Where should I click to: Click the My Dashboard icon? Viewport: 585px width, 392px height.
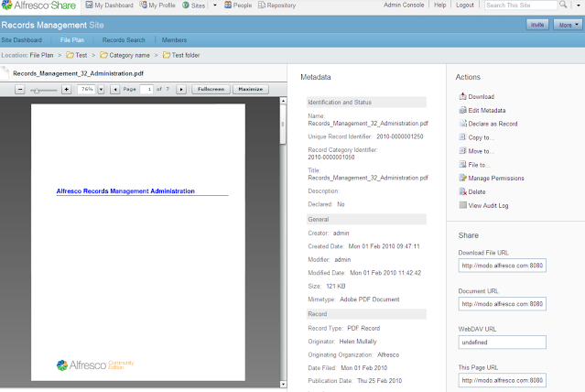(89, 5)
